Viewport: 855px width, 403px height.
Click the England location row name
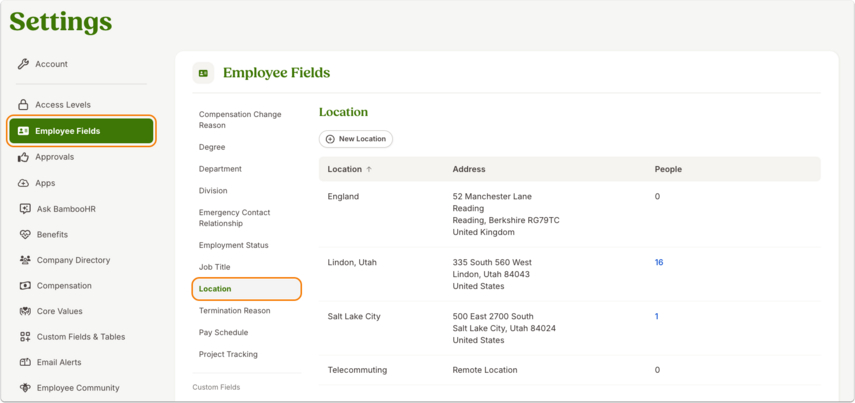pyautogui.click(x=343, y=196)
